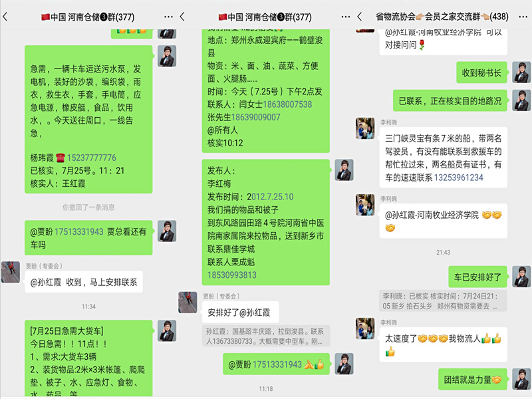Screen dimensions: 532x399
Task: Call phone number 15237777776
Action: pyautogui.click(x=92, y=158)
